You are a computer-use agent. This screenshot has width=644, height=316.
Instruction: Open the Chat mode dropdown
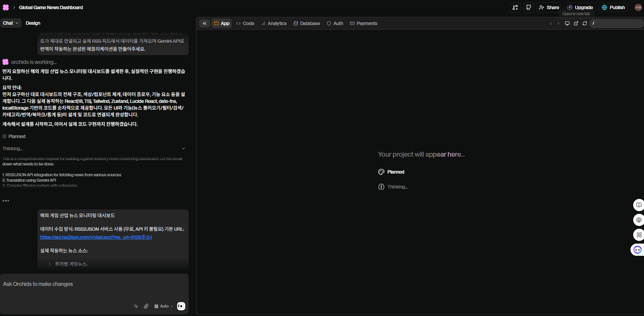[11, 23]
